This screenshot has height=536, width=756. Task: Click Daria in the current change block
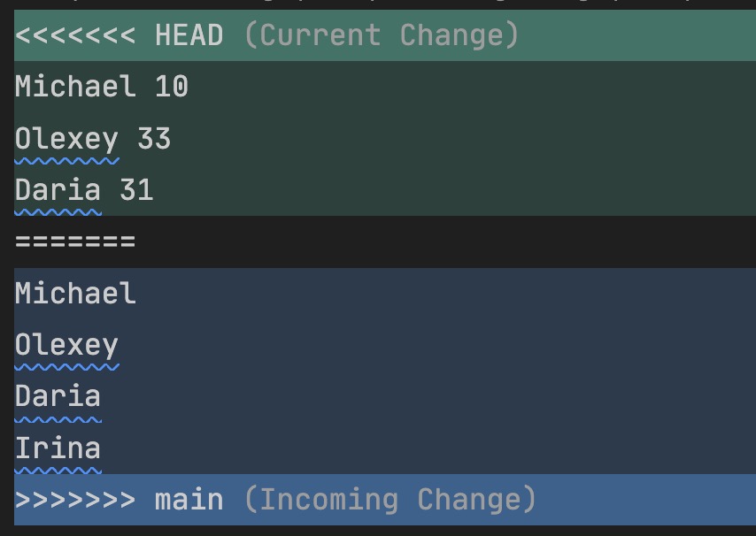58,190
